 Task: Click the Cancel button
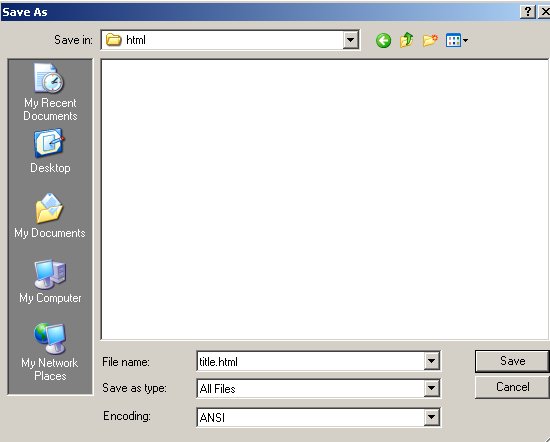[x=512, y=387]
